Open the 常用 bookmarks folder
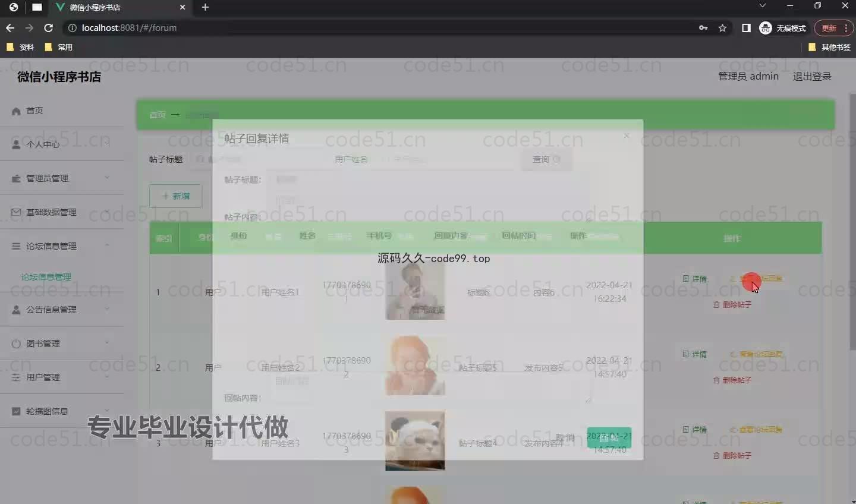This screenshot has height=504, width=856. [x=58, y=47]
